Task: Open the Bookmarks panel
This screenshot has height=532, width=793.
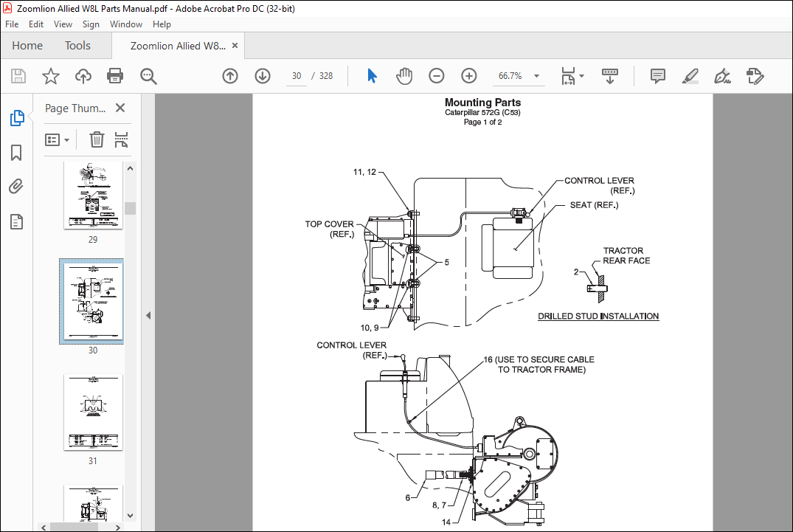Action: [16, 153]
